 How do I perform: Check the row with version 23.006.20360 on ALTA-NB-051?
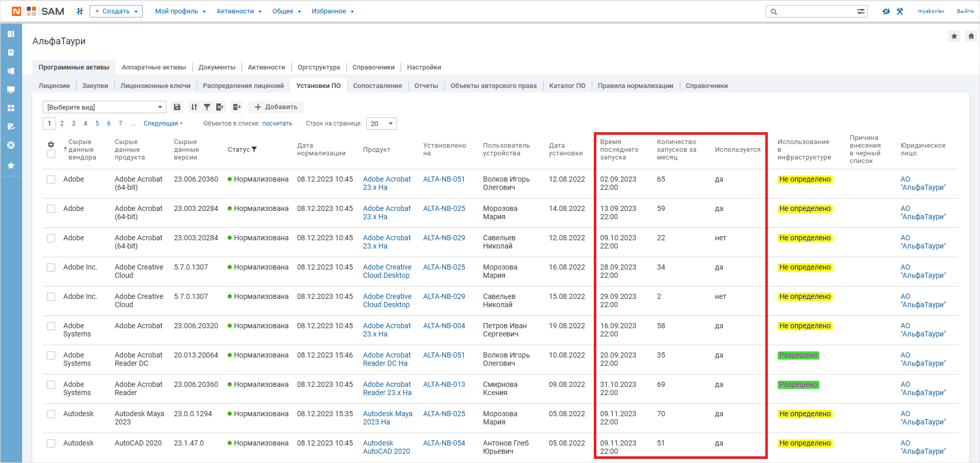(x=51, y=180)
